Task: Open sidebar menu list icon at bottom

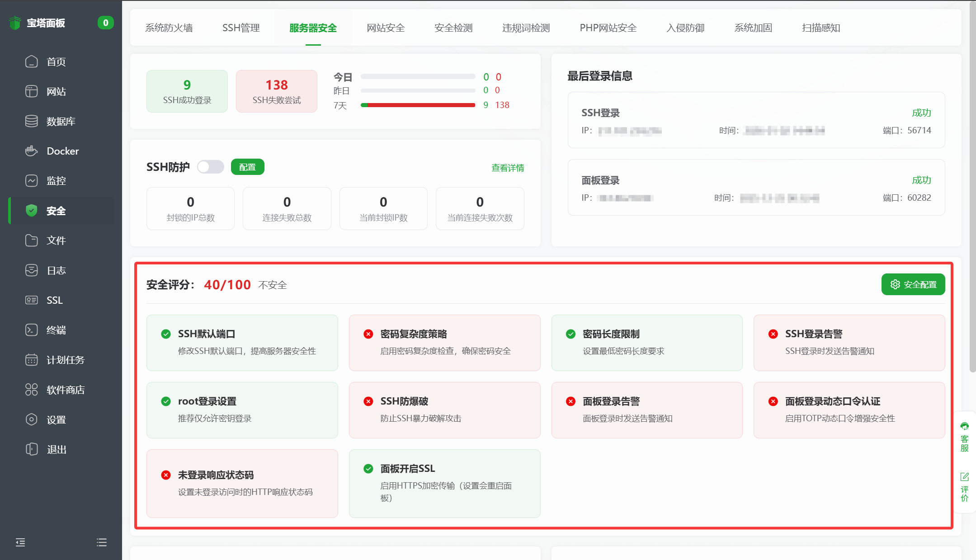Action: (102, 542)
